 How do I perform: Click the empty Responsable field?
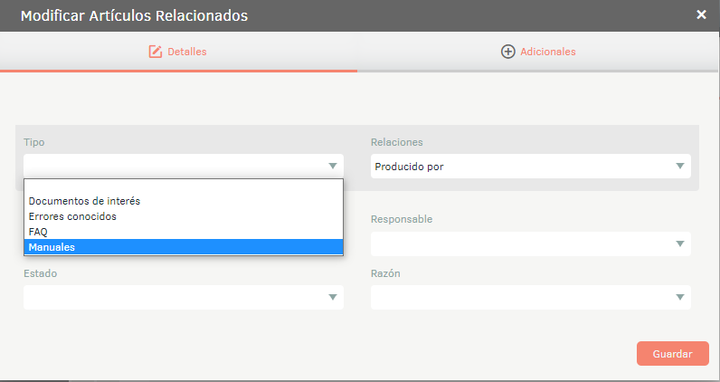click(x=531, y=244)
